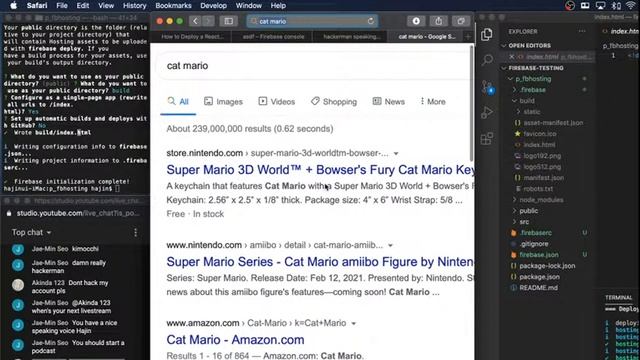Show the Safari tab overview
The height and width of the screenshot is (360, 640).
pos(461,21)
